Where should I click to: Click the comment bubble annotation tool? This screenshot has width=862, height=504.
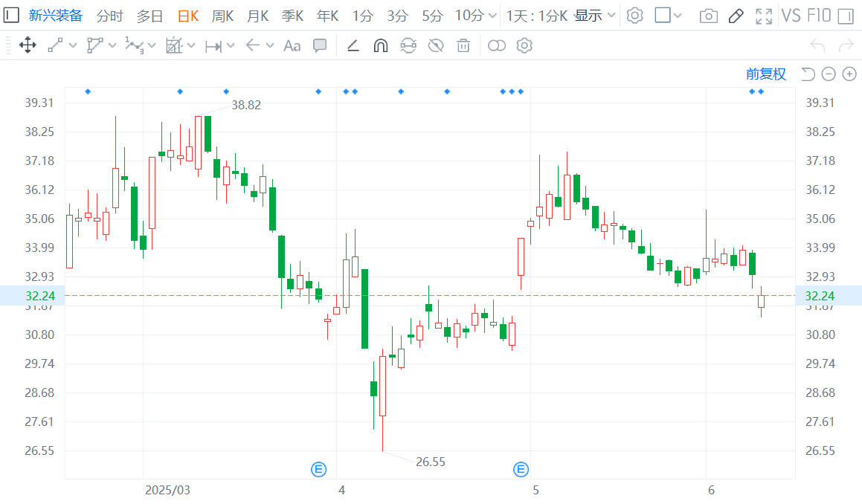click(x=320, y=46)
